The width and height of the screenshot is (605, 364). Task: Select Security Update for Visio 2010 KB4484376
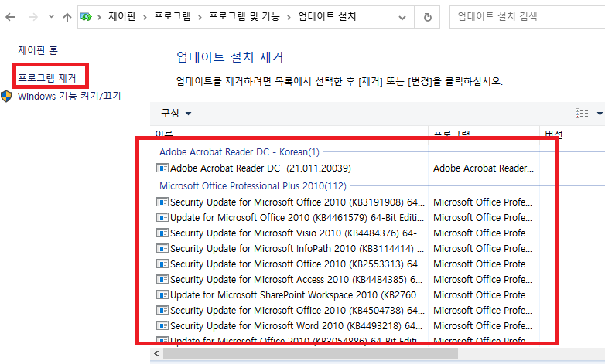[297, 233]
